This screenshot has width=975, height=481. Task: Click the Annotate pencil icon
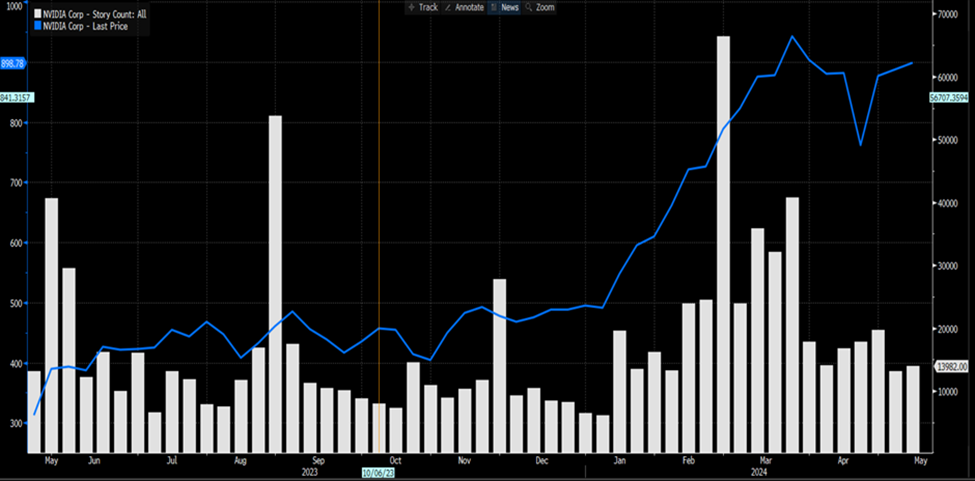point(448,7)
